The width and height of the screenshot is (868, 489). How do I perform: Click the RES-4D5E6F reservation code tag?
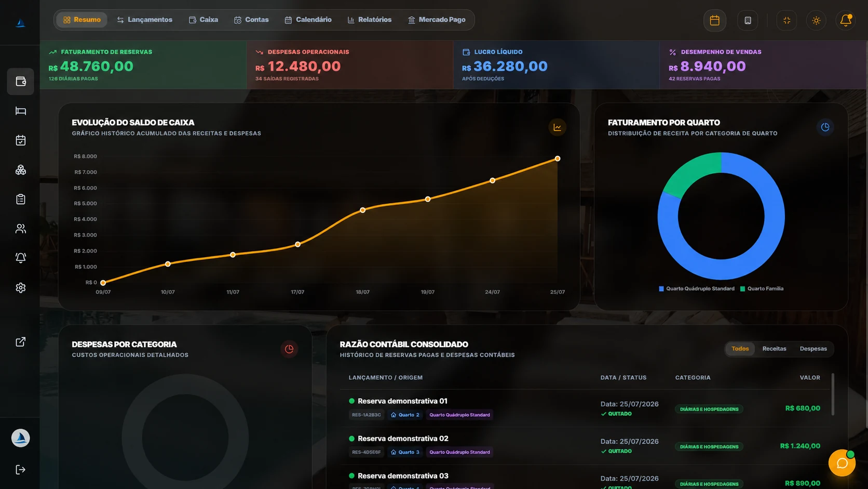click(367, 452)
